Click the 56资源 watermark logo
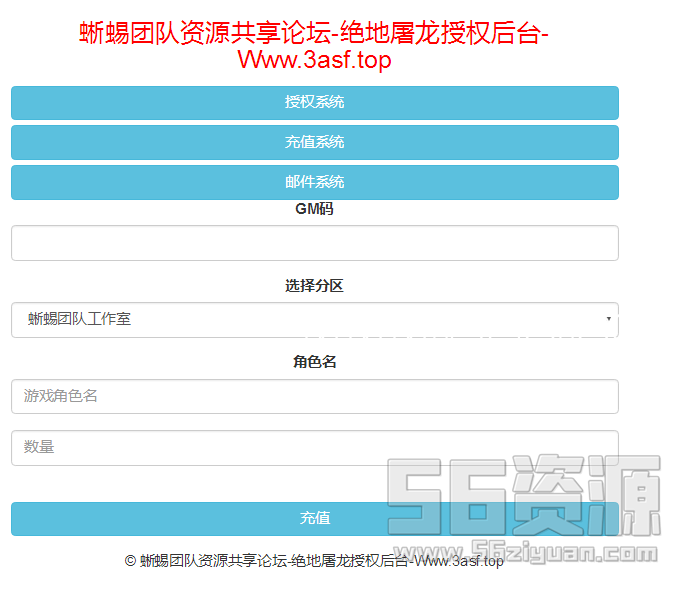The width and height of the screenshot is (690, 590). pos(524,495)
